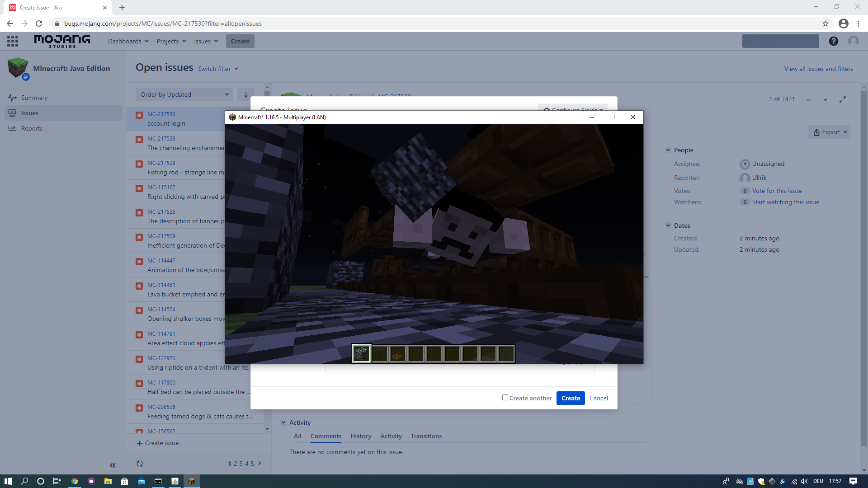Expand the Export dropdown menu
Screen dimensions: 868x488
[x=830, y=132]
